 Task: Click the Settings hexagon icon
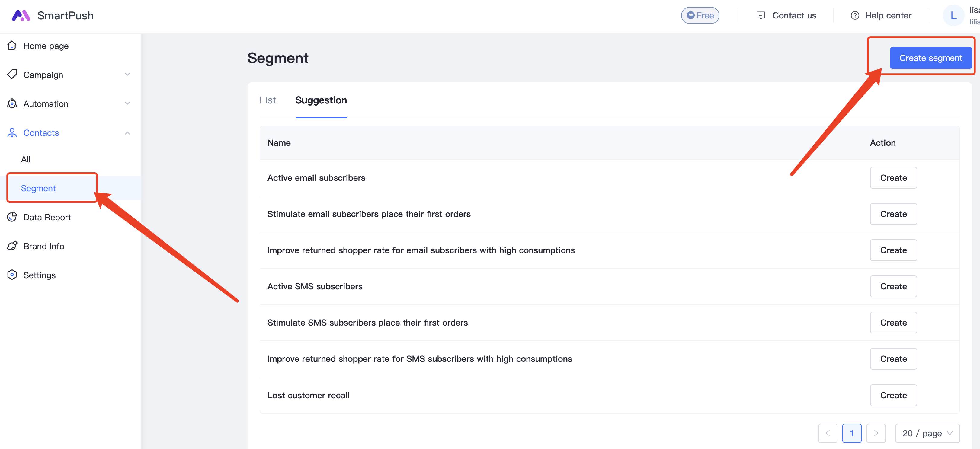tap(12, 275)
